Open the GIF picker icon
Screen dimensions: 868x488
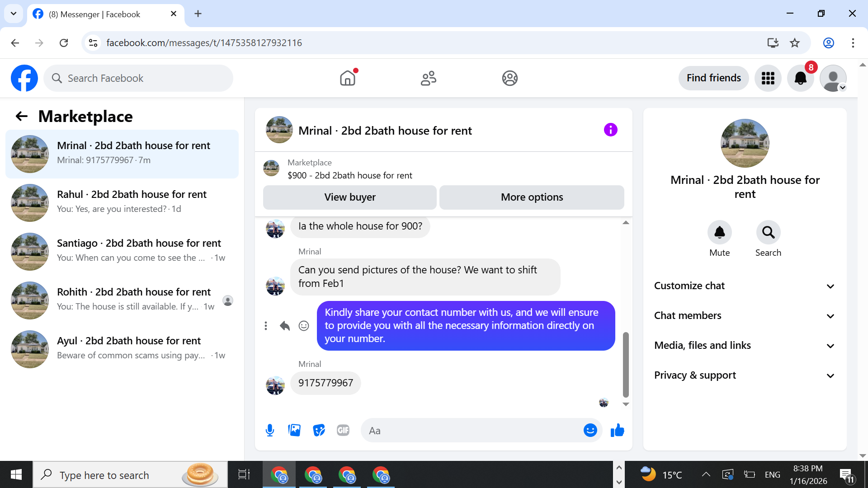click(343, 430)
